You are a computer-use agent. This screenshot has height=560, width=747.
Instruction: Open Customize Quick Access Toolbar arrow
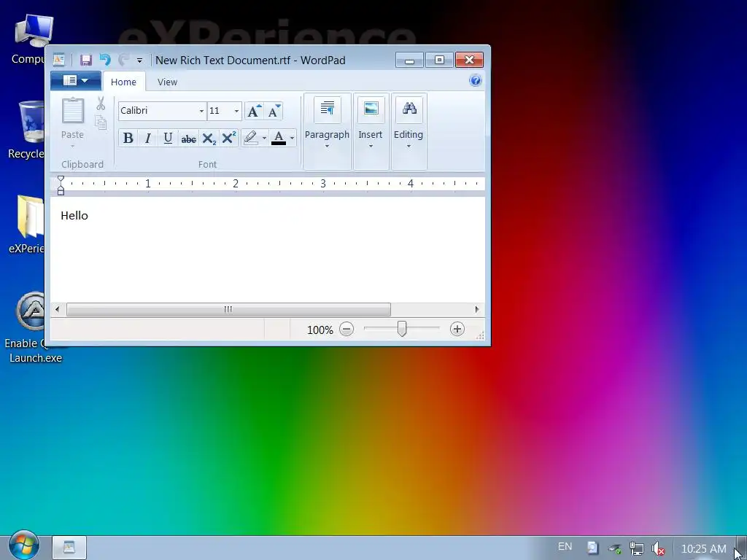(x=139, y=61)
